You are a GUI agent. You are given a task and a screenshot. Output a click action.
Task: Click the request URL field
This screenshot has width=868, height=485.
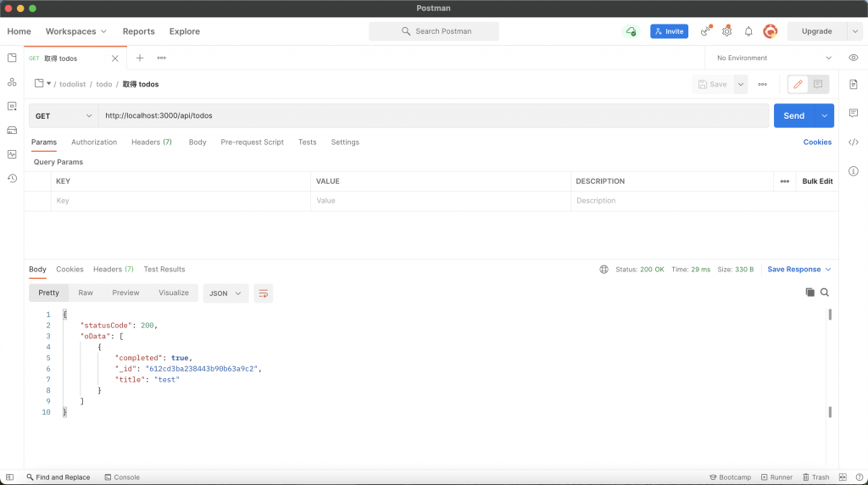pyautogui.click(x=433, y=115)
